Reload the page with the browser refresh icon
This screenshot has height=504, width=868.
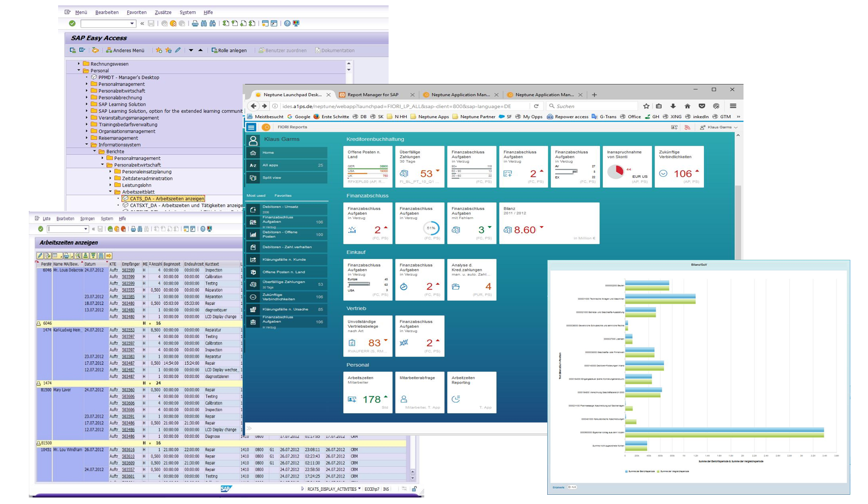pyautogui.click(x=536, y=106)
